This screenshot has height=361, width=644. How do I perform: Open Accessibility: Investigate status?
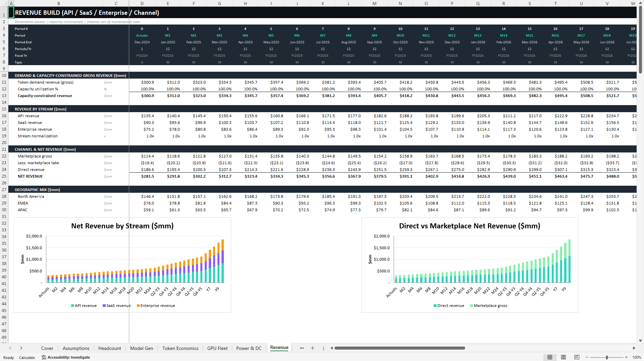coord(66,357)
